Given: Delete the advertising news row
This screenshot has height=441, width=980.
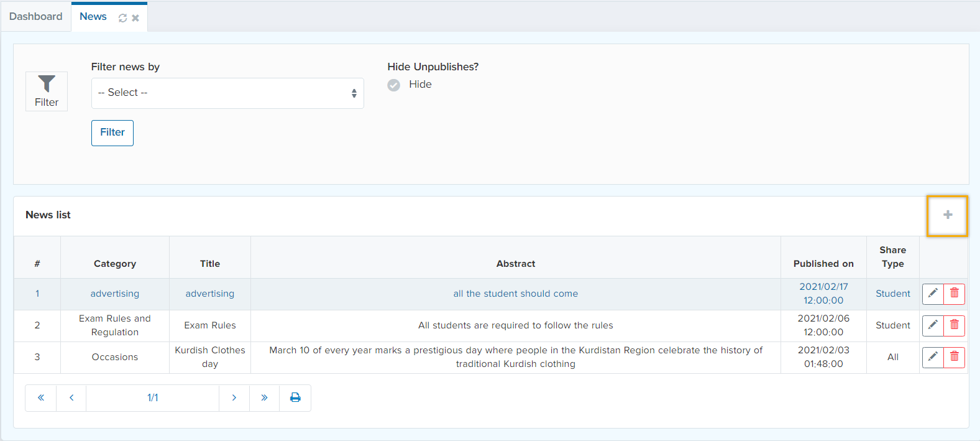Looking at the screenshot, I should click(x=955, y=294).
